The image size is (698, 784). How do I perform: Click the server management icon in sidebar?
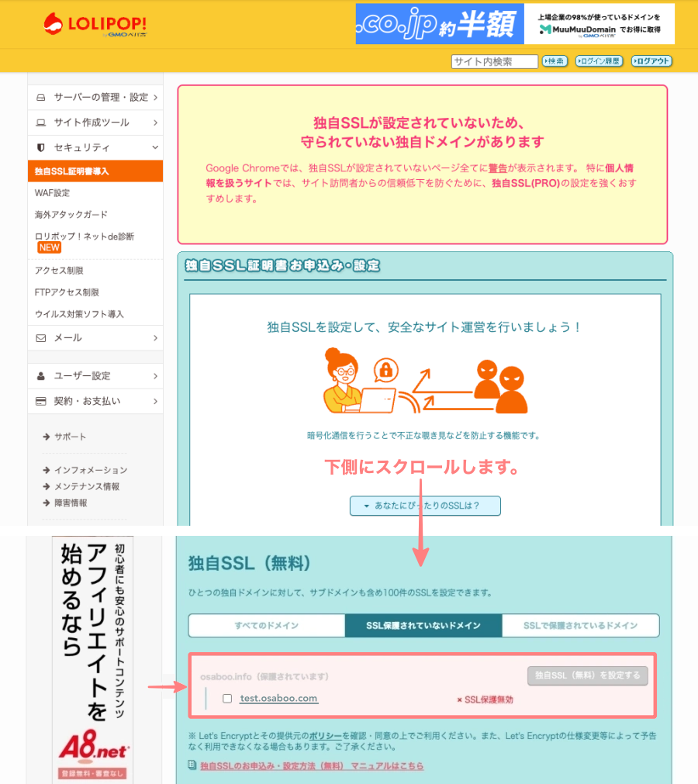(x=41, y=98)
